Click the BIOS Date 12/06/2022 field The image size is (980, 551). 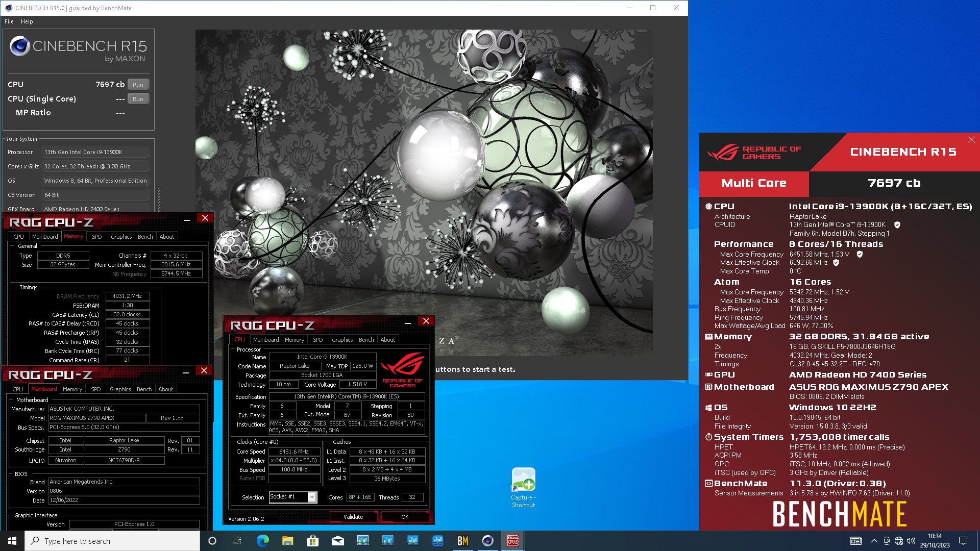[124, 500]
